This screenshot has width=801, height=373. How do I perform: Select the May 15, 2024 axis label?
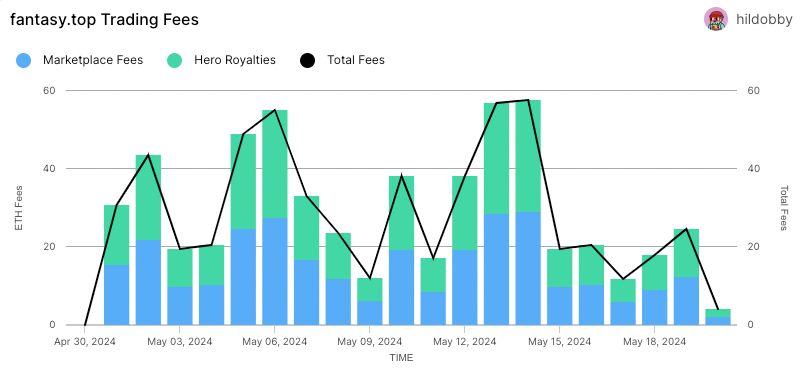pos(560,341)
